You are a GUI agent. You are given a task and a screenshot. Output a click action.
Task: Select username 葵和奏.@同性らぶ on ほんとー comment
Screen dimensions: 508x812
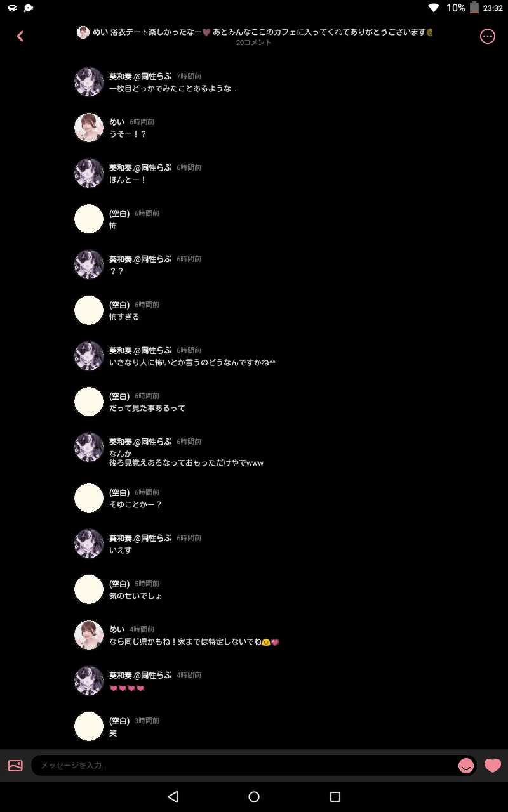click(x=140, y=167)
